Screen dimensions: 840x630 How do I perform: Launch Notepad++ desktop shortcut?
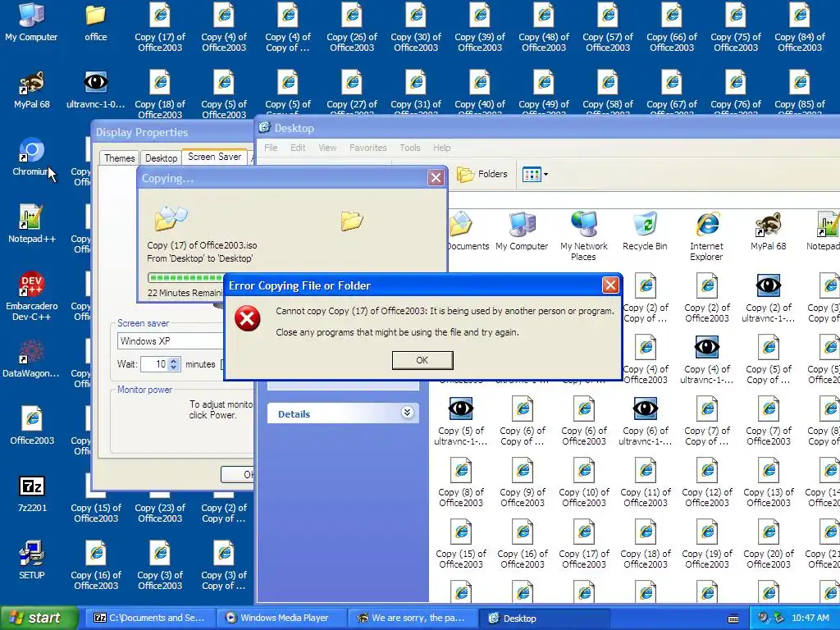(32, 225)
